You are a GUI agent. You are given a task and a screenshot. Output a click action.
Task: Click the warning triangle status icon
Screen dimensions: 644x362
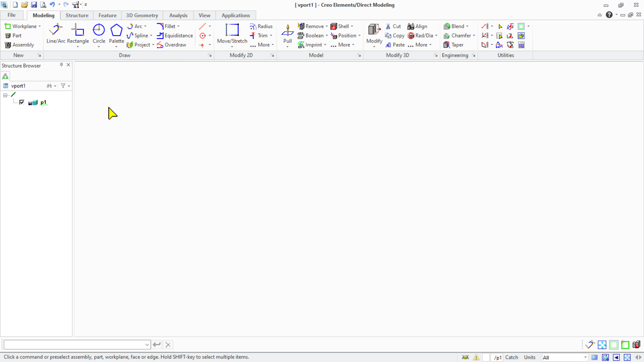click(476, 357)
